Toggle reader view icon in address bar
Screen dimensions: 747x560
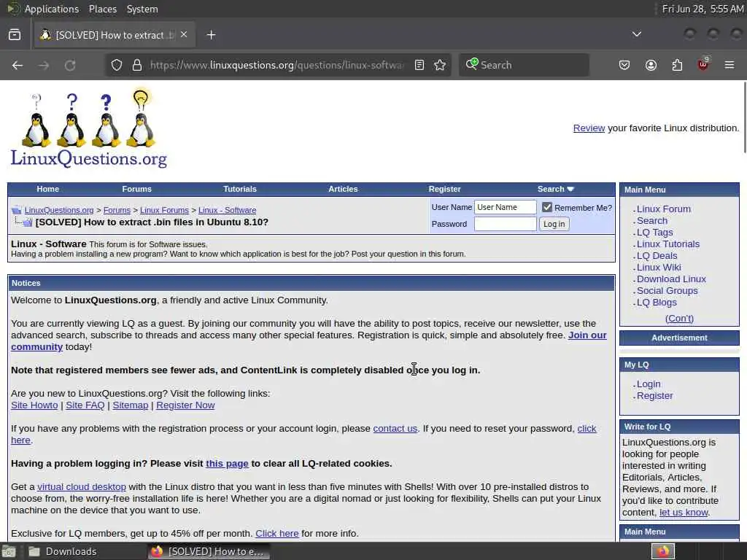(x=419, y=65)
